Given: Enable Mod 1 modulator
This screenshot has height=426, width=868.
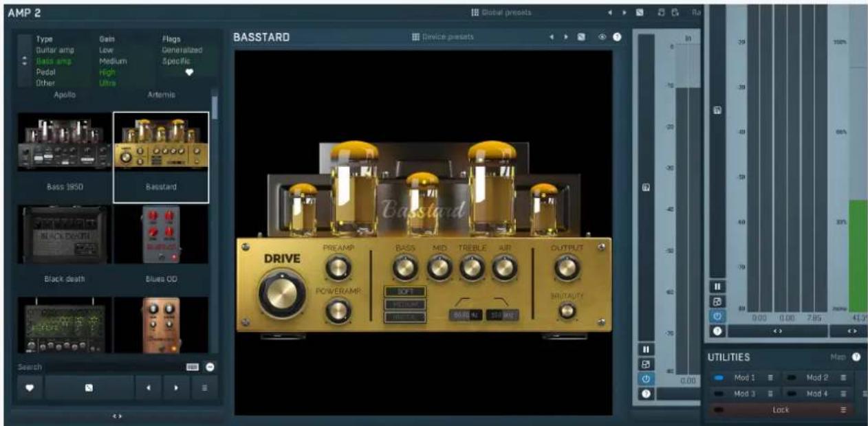Looking at the screenshot, I should tap(719, 377).
